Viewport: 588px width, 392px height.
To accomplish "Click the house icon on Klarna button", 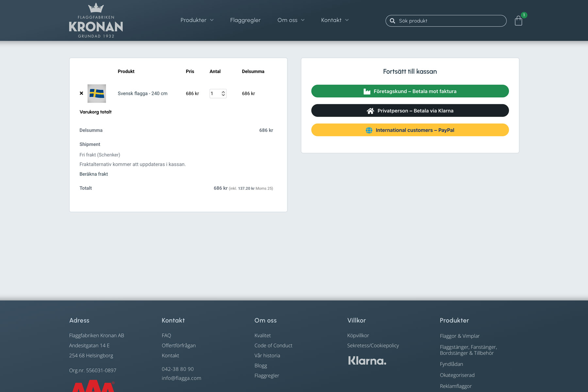I will [x=370, y=111].
